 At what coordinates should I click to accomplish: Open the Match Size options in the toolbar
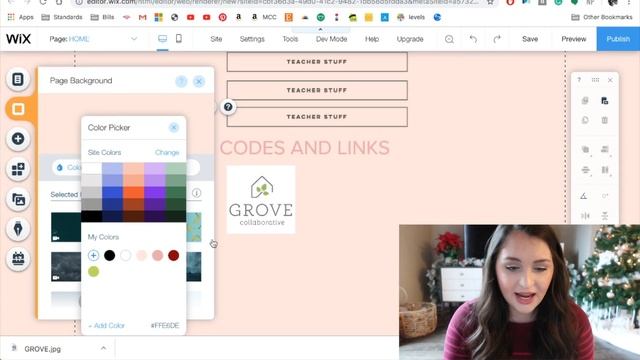coord(605,170)
